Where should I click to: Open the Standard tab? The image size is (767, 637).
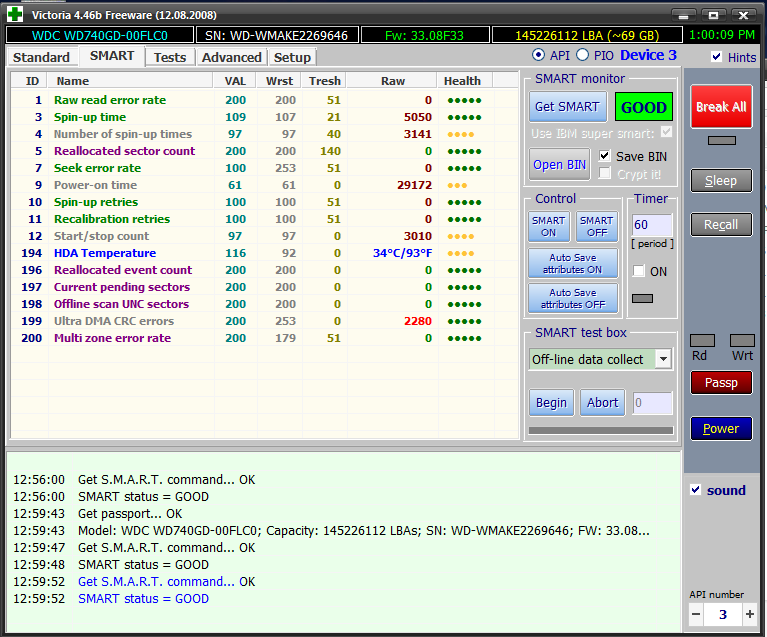click(x=42, y=57)
